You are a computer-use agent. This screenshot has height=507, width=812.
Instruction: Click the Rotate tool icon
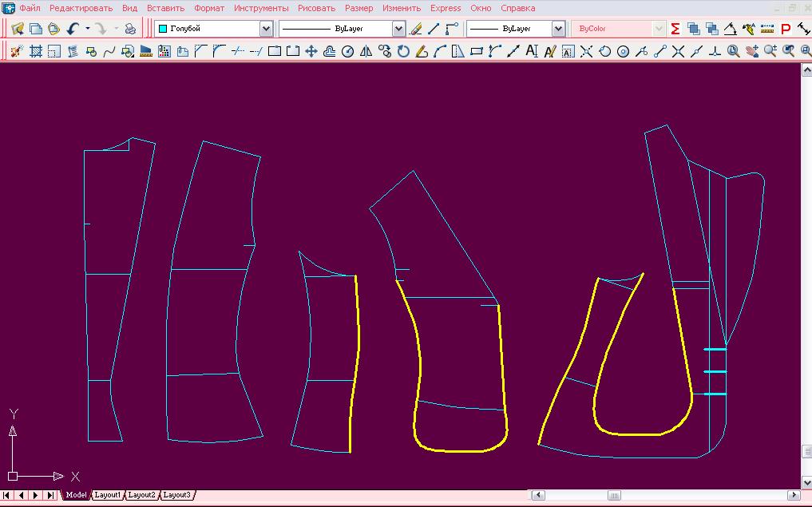point(403,52)
